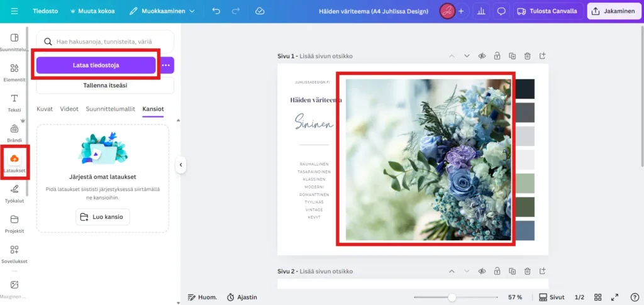Select the Kansiot tab
The width and height of the screenshot is (644, 305).
153,109
